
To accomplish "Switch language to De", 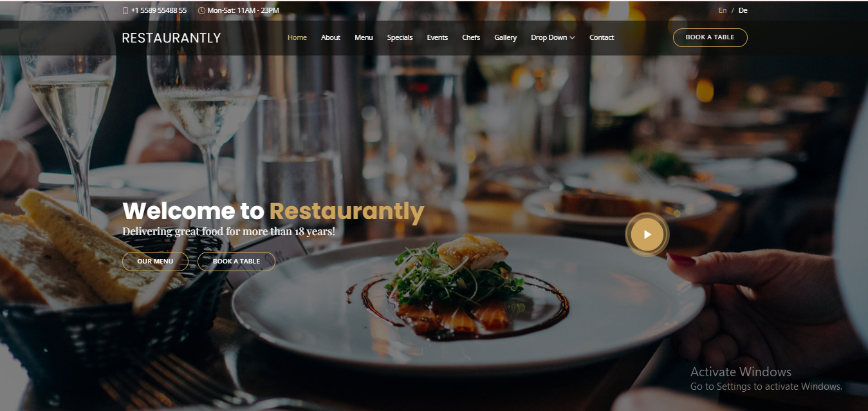I will [743, 10].
